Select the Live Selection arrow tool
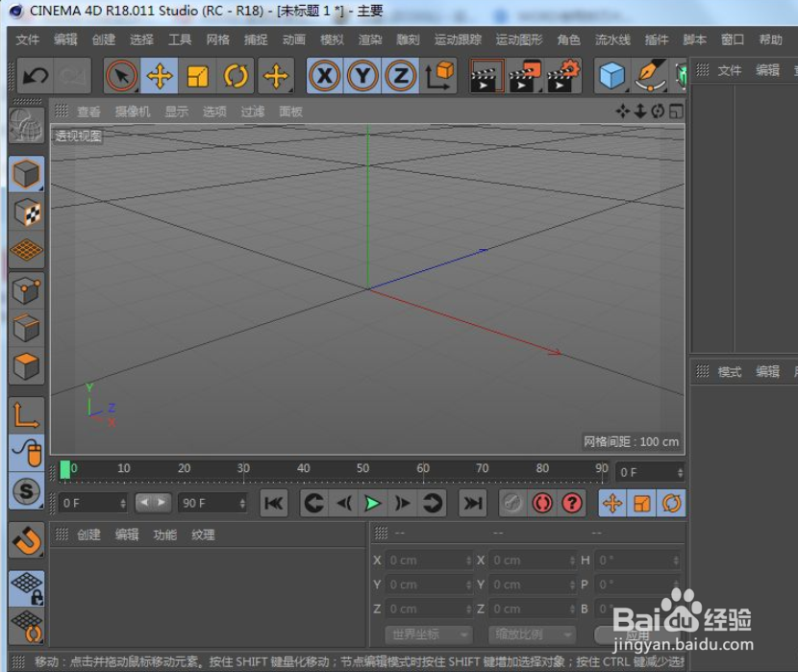The image size is (798, 672). (x=122, y=76)
